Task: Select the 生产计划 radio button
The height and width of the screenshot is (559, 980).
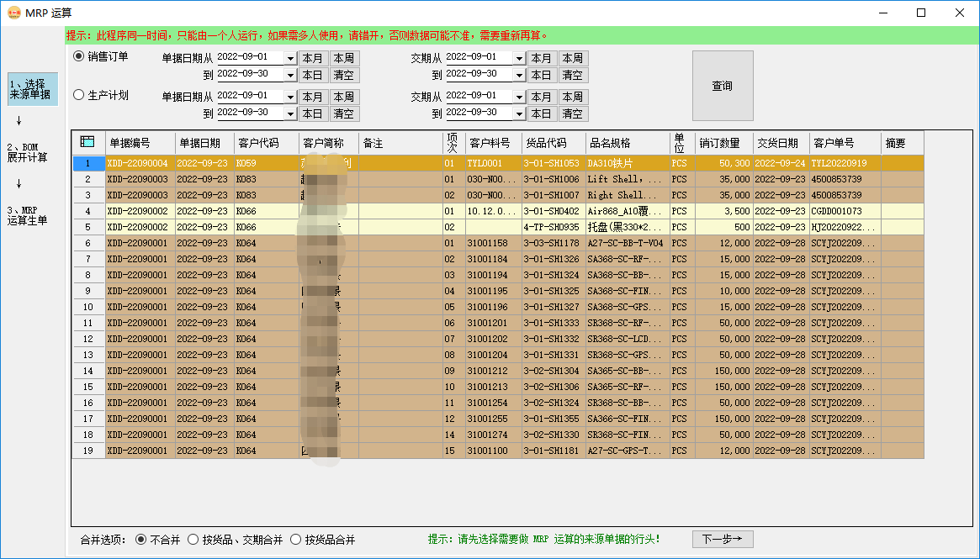Action: pos(79,95)
